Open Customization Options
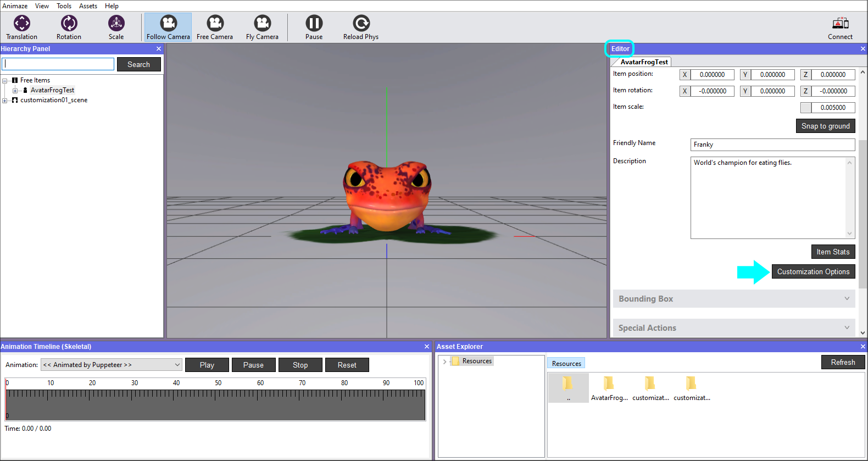This screenshot has height=461, width=868. (x=813, y=271)
